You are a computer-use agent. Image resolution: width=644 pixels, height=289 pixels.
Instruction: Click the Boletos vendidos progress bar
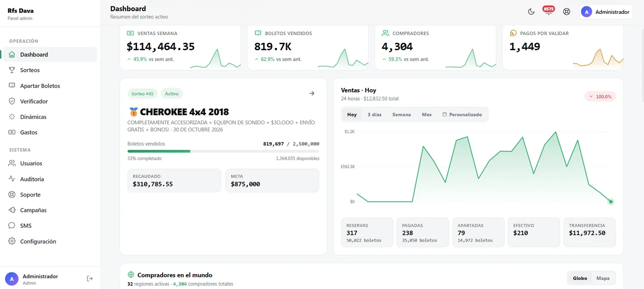point(223,151)
